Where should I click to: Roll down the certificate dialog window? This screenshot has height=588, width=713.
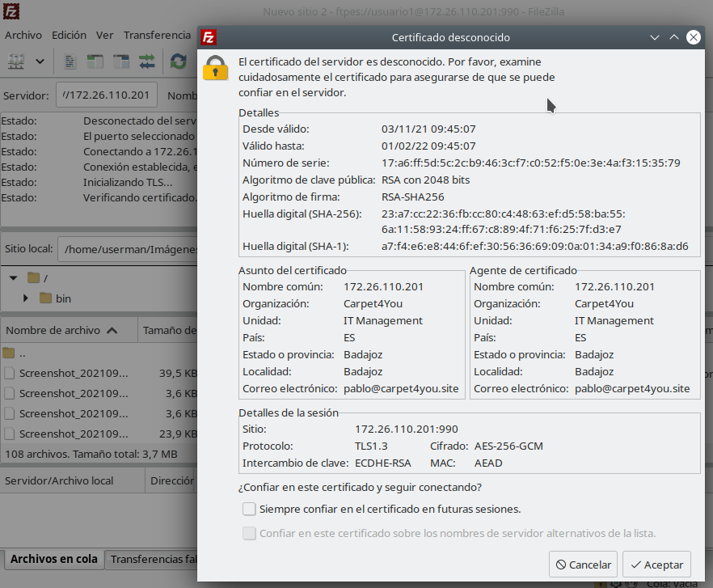tap(654, 37)
